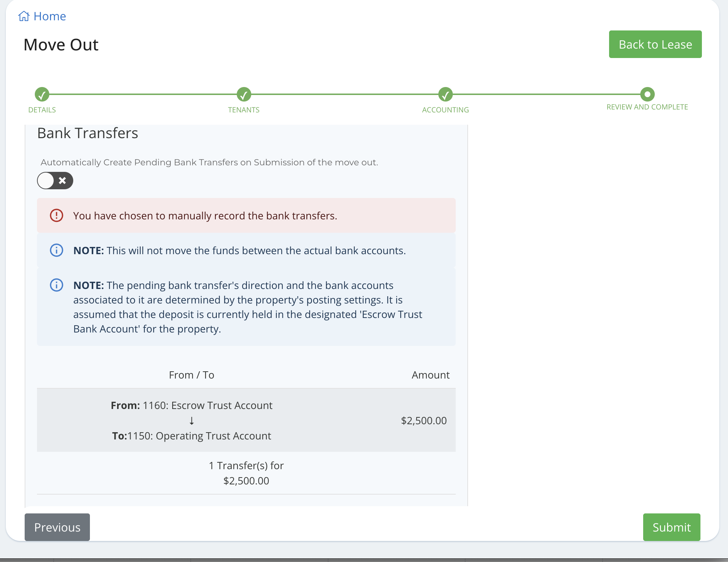Click the info icon beside the posting settings NOTE

click(56, 285)
